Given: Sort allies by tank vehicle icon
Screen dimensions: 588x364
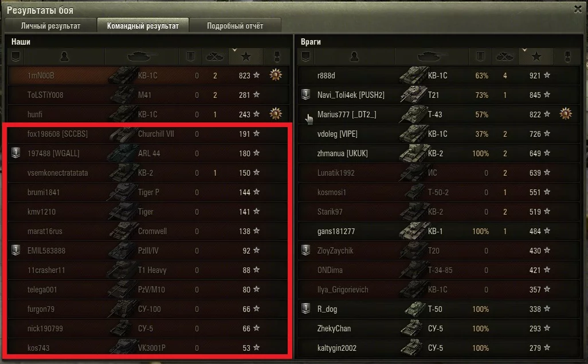Looking at the screenshot, I should (142, 57).
